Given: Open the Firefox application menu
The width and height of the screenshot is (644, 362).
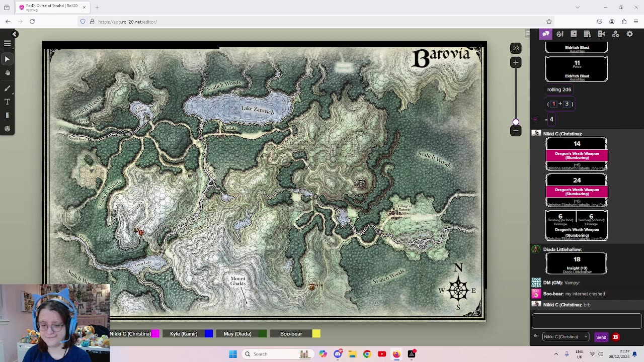Looking at the screenshot, I should 636,22.
